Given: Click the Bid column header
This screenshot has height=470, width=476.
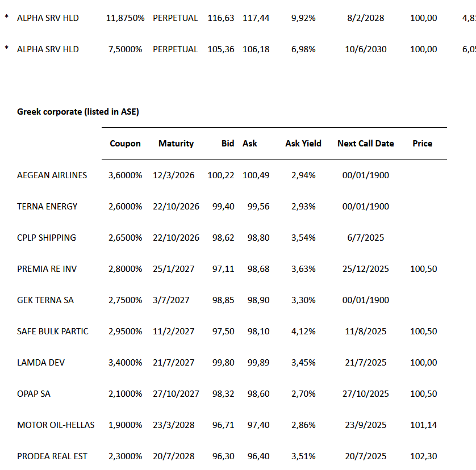Looking at the screenshot, I should [227, 144].
